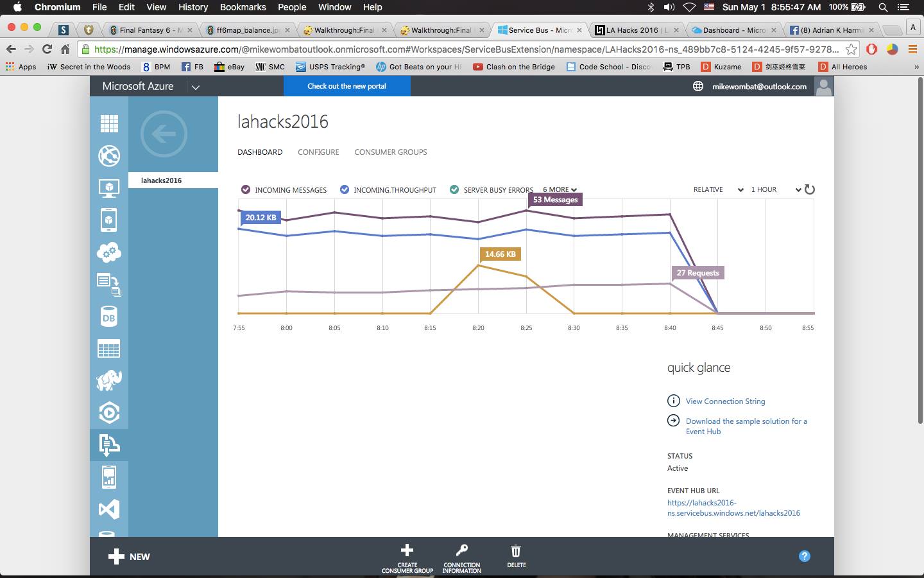Open Chromium hamburger menu

912,49
